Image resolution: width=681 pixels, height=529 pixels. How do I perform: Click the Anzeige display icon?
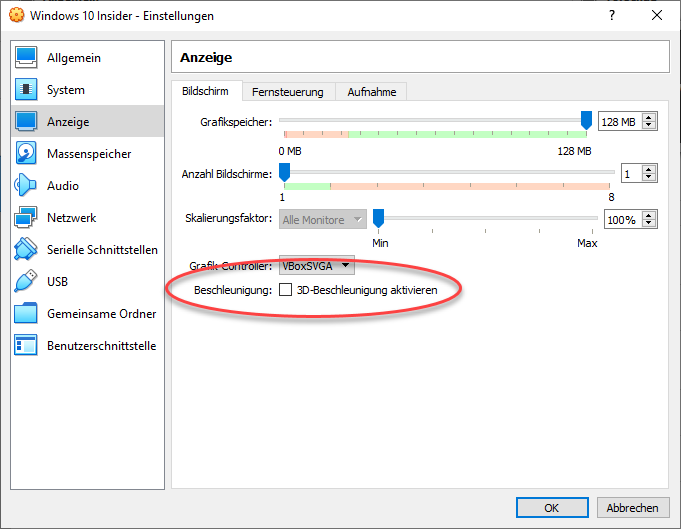point(26,122)
